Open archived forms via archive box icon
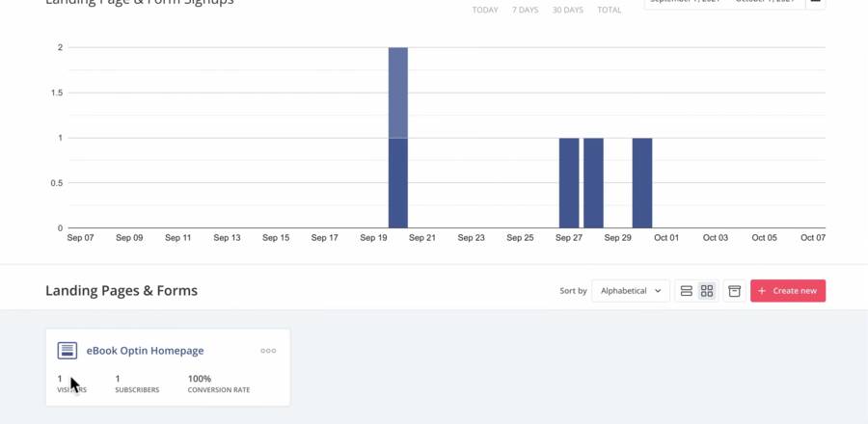The height and width of the screenshot is (424, 868). pos(734,291)
